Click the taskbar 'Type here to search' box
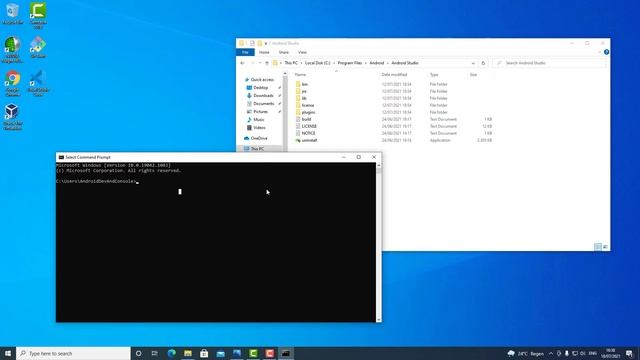Image resolution: width=640 pixels, height=360 pixels. pyautogui.click(x=73, y=353)
